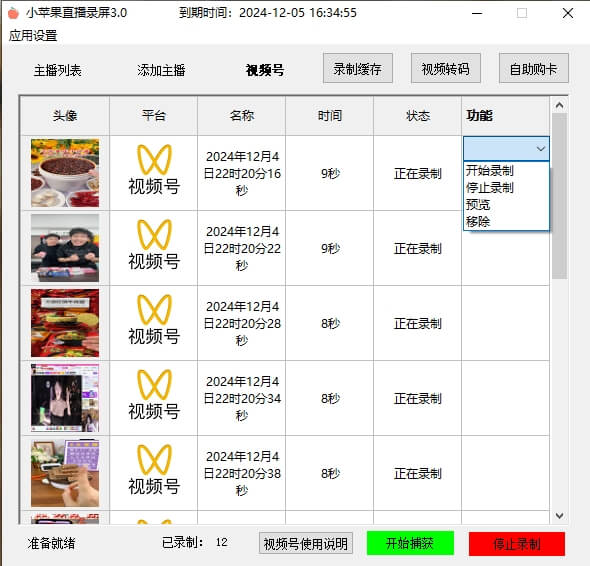The height and width of the screenshot is (566, 590).
Task: Click 正在录制 status in the 22时20分16秒 row
Action: tap(418, 173)
